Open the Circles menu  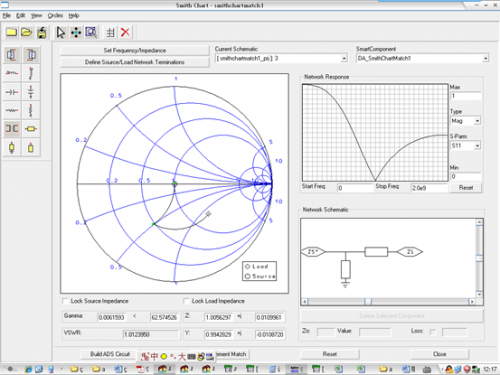(x=55, y=15)
